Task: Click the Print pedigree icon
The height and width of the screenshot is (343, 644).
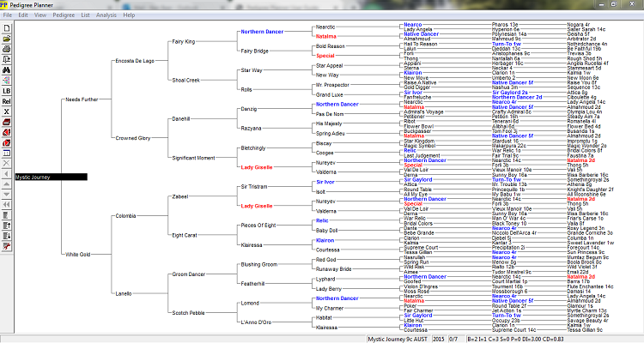Action: pyautogui.click(x=6, y=49)
